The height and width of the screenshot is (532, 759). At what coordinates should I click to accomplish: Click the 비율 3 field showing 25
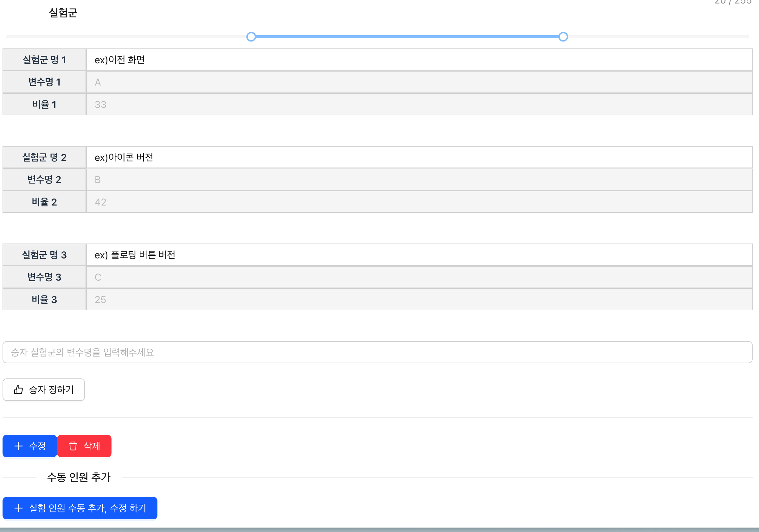pos(419,299)
